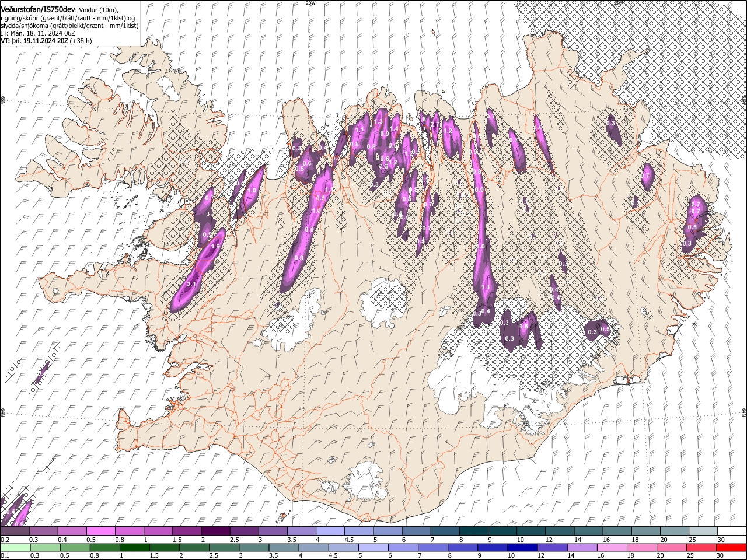Click the 'IT: Mán. 18. 11. 2024 06Z' line
This screenshot has width=747, height=560.
pos(37,34)
